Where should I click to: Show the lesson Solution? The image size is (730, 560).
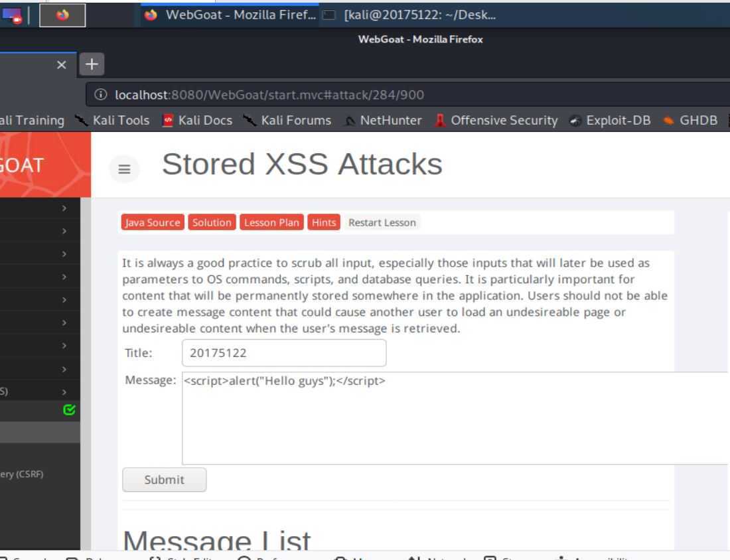pyautogui.click(x=212, y=222)
